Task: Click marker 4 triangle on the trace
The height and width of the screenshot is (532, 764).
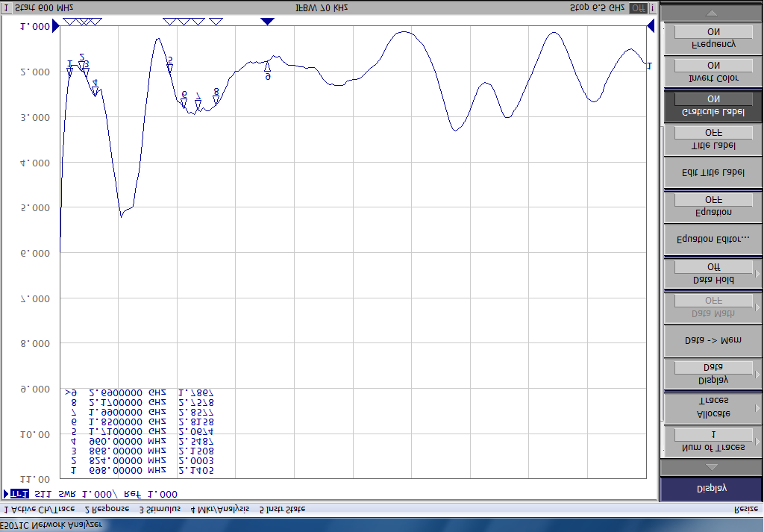Action: click(x=95, y=92)
